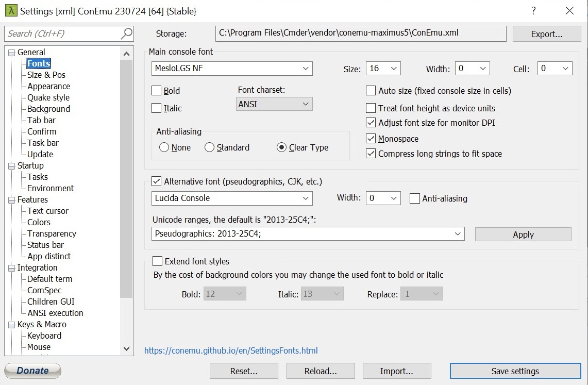Collapse the Integration tree node
This screenshot has width=588, height=385.
click(12, 267)
